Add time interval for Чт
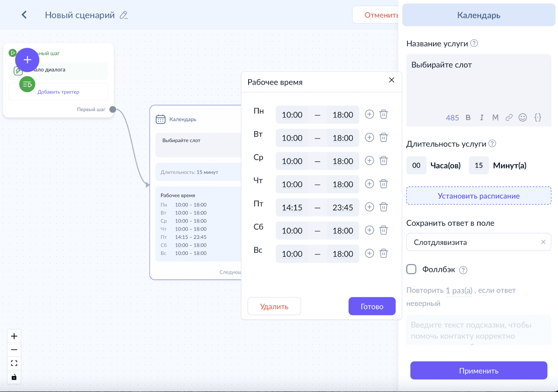 pos(369,184)
